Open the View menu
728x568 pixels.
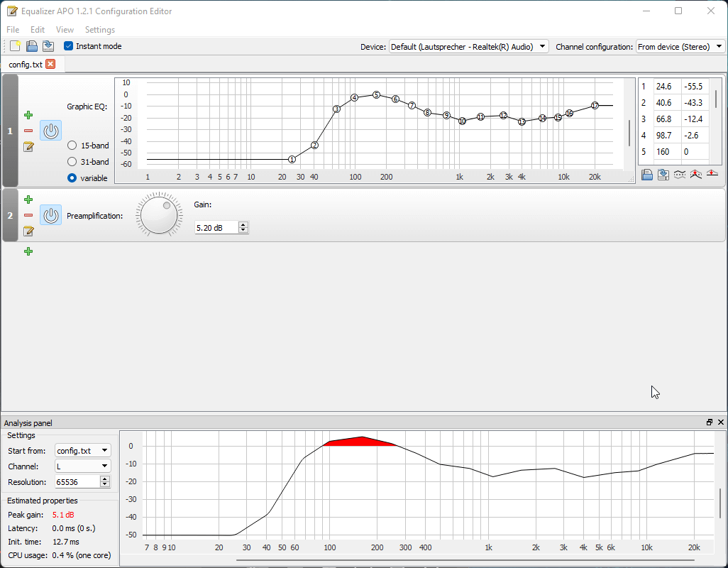[65, 30]
